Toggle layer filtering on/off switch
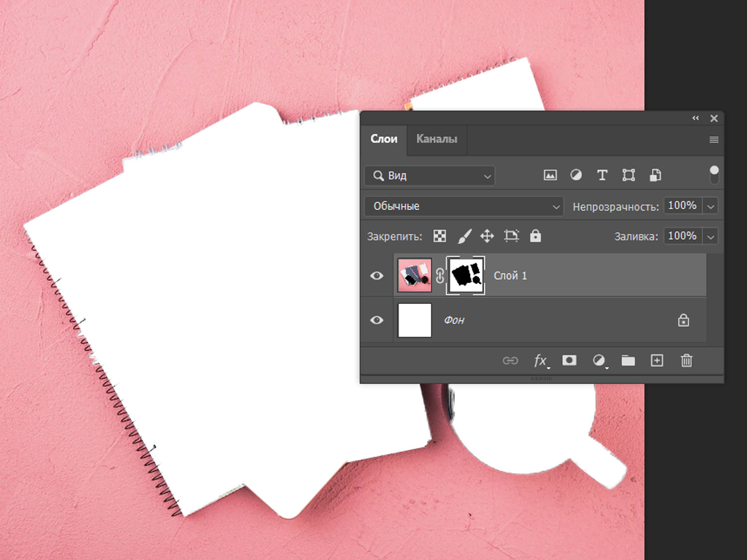Viewport: 747px width, 560px height. (714, 175)
